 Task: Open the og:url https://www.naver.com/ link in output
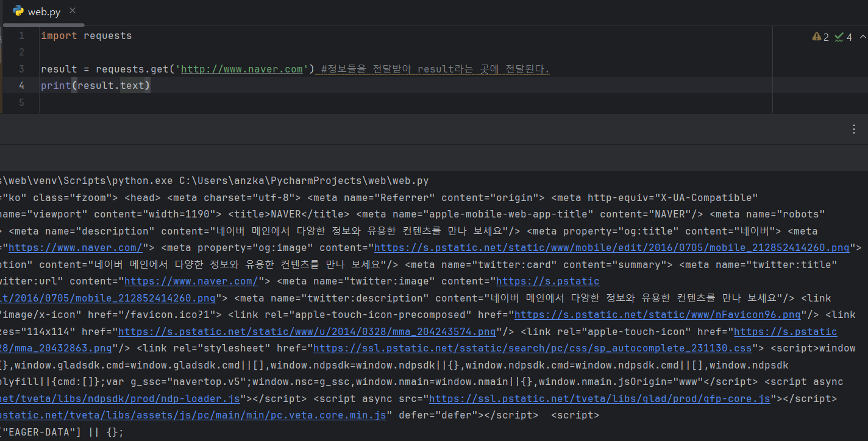[75, 248]
